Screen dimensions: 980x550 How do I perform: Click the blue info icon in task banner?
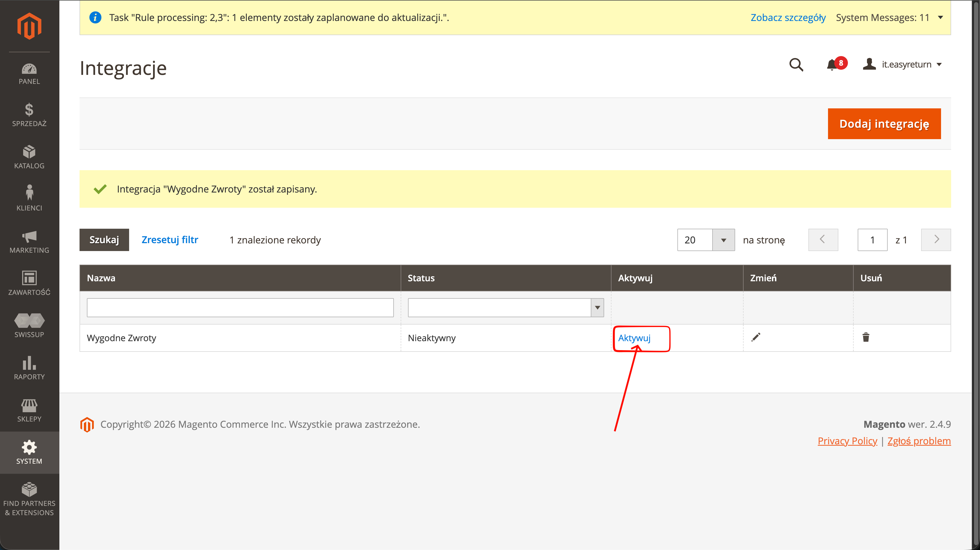(95, 17)
